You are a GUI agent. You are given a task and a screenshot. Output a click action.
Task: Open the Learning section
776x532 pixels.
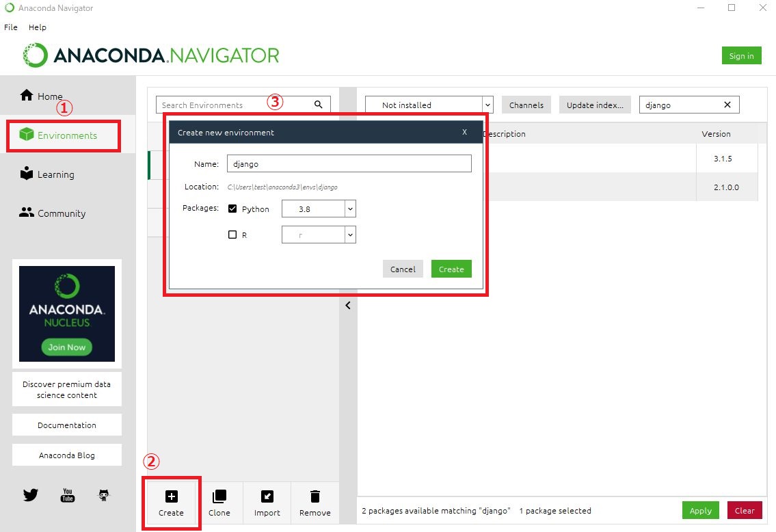pyautogui.click(x=47, y=174)
